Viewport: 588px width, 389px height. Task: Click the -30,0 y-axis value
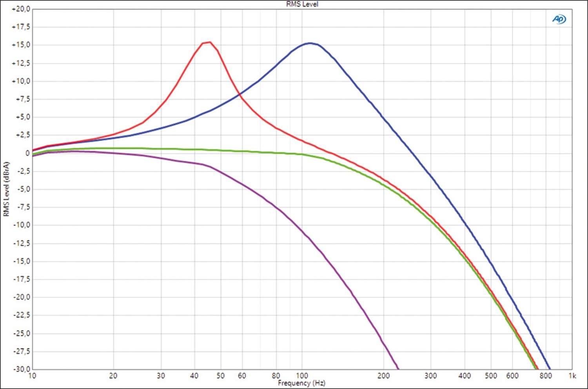point(21,369)
